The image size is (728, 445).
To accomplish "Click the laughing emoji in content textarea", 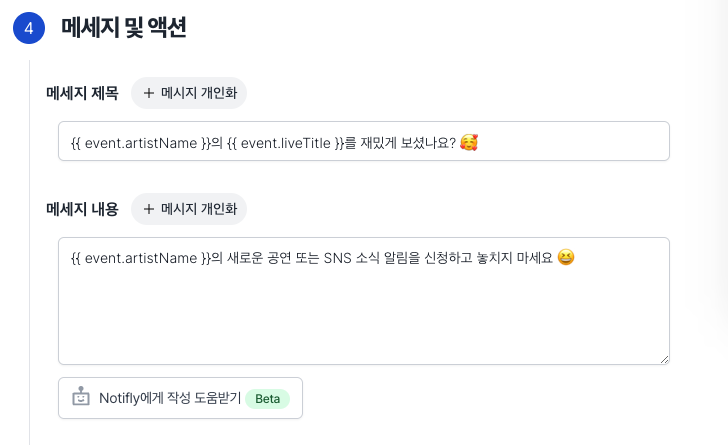I will pyautogui.click(x=566, y=258).
